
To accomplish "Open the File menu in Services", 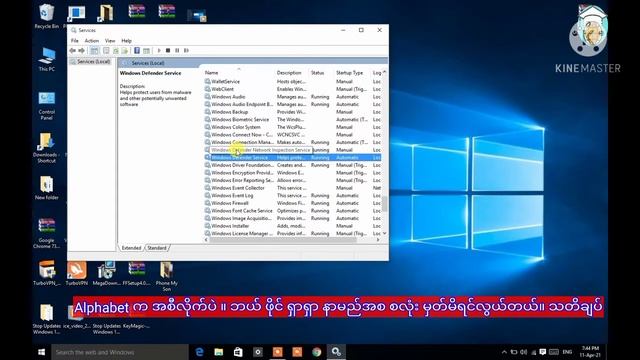I will (x=75, y=41).
